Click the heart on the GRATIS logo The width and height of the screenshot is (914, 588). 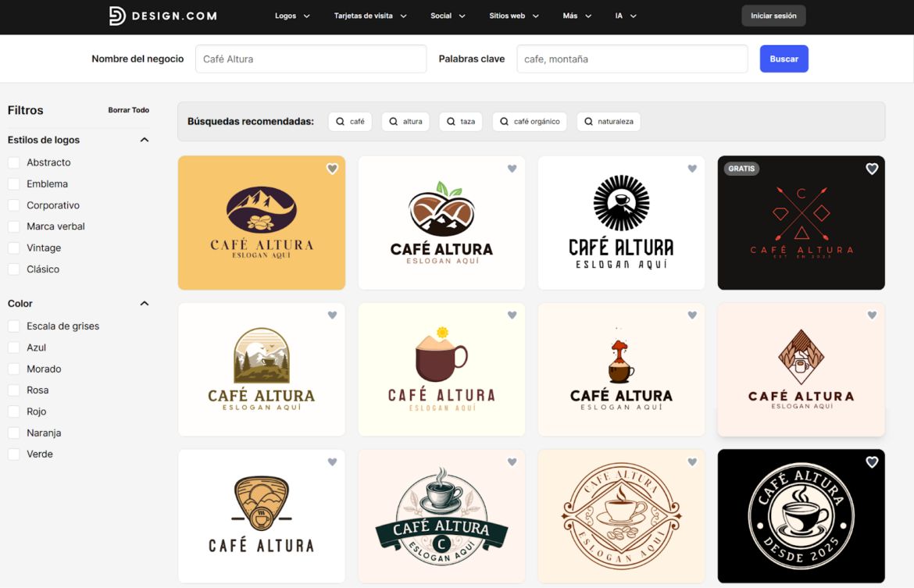(871, 168)
